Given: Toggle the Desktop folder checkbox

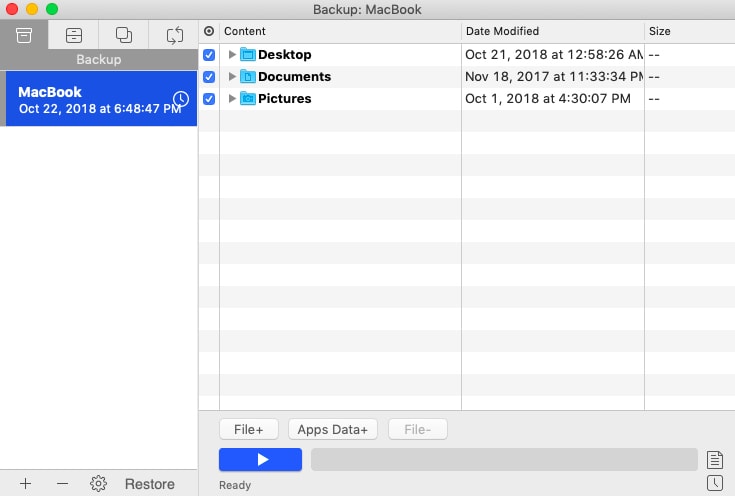Looking at the screenshot, I should (209, 55).
